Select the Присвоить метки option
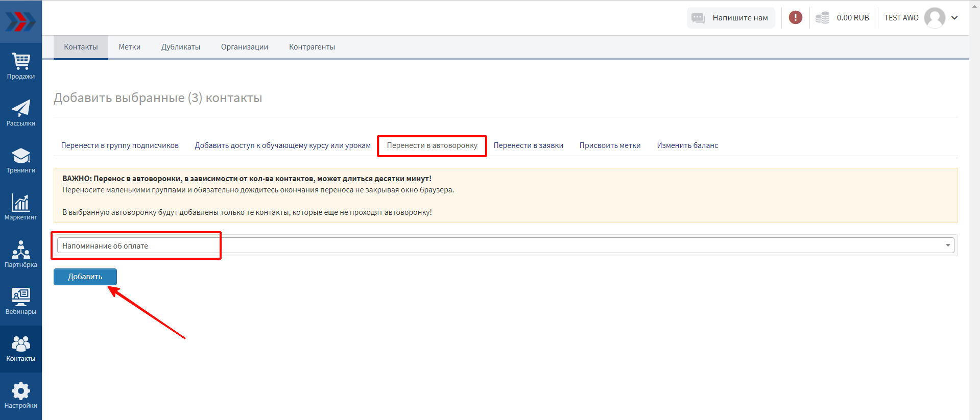This screenshot has height=420, width=980. 610,145
